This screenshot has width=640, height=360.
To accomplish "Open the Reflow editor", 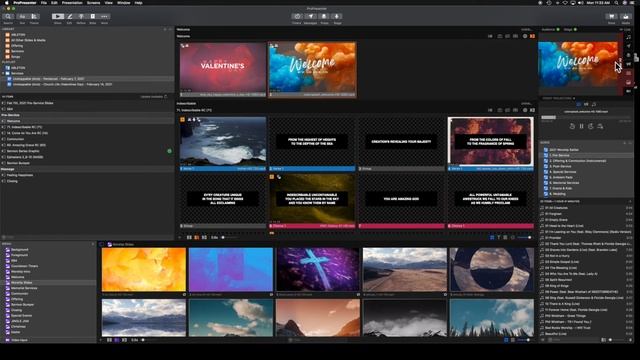I will click(81, 16).
